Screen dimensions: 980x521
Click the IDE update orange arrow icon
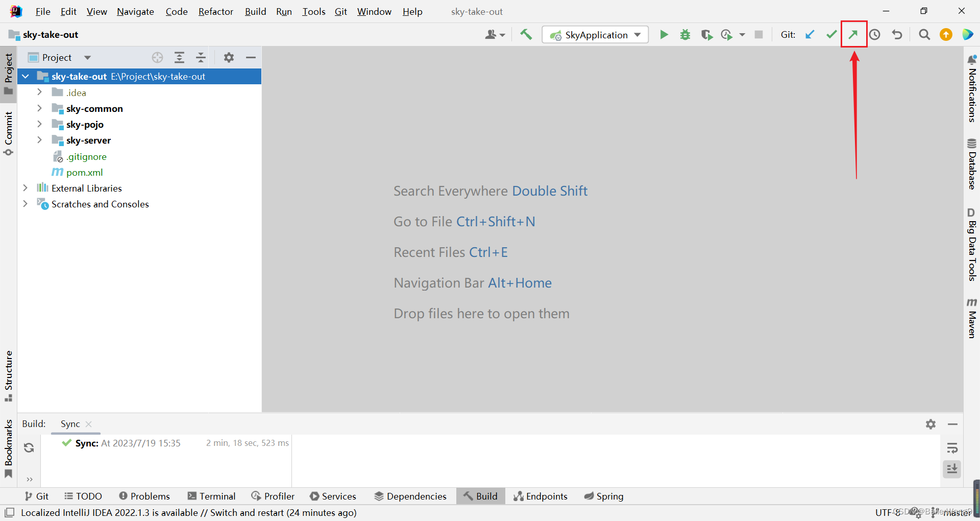point(946,34)
